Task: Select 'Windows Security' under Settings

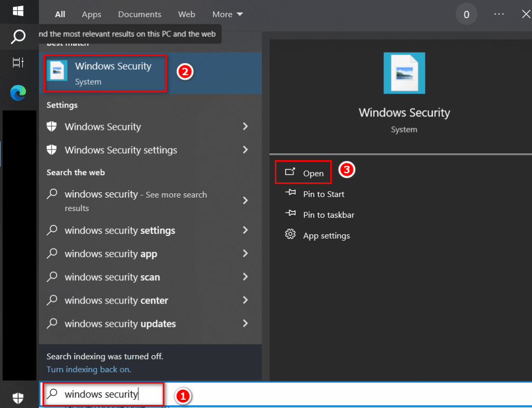Action: click(x=150, y=126)
